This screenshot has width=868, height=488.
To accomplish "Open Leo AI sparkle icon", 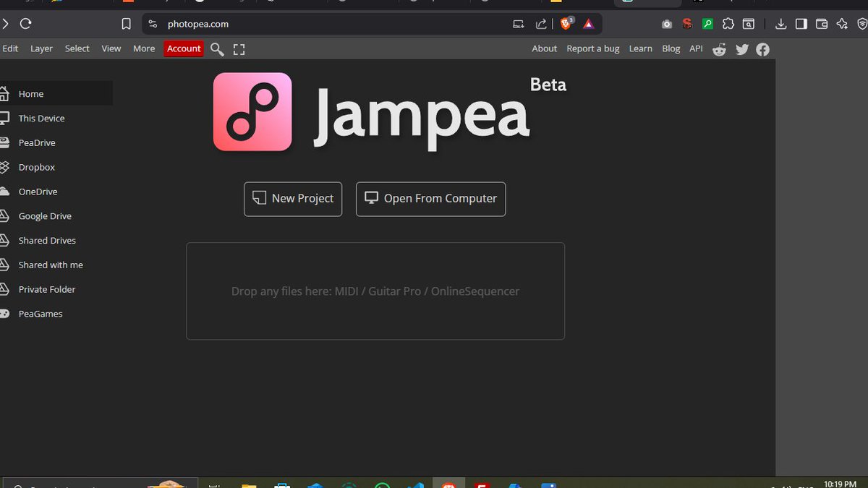I will (842, 24).
